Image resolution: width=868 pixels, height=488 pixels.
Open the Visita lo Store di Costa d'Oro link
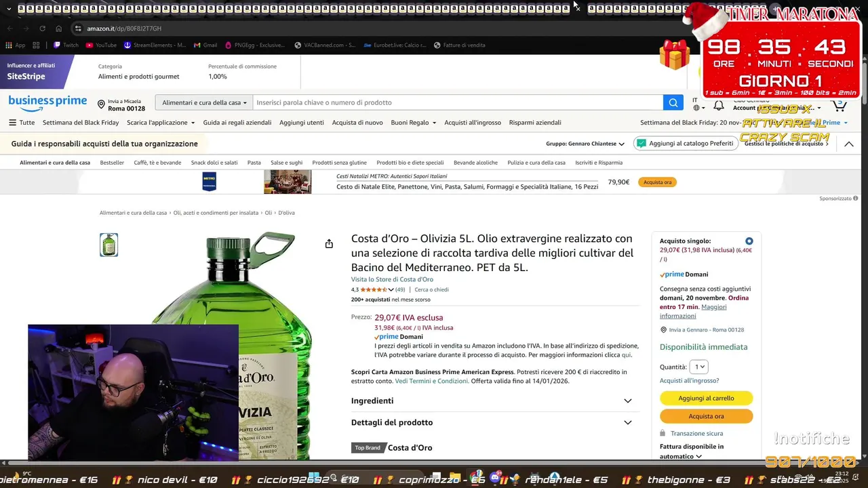(392, 279)
